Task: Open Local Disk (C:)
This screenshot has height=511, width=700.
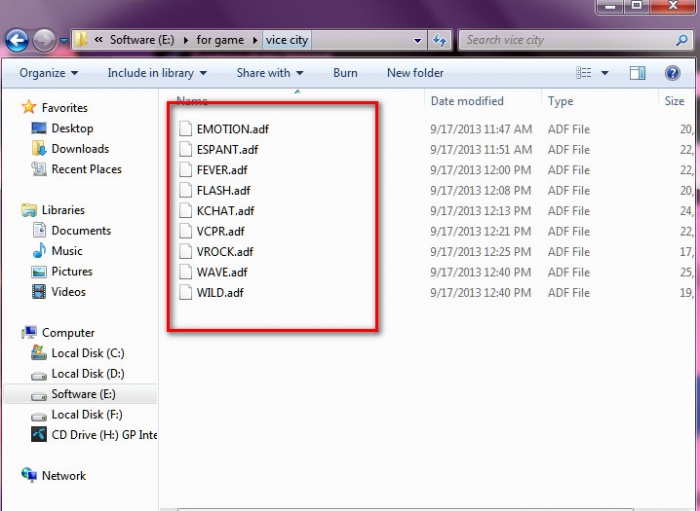Action: pos(88,353)
